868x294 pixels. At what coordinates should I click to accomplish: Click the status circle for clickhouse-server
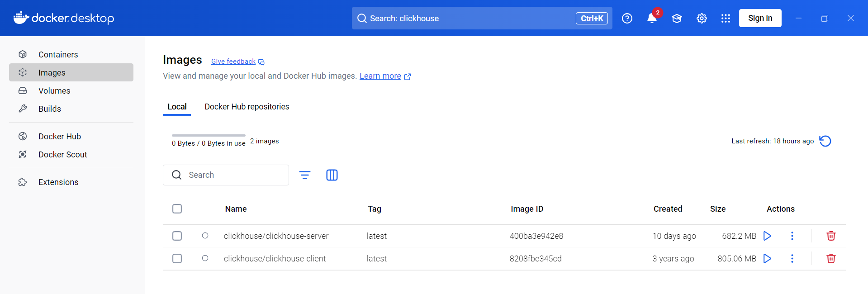coord(205,236)
